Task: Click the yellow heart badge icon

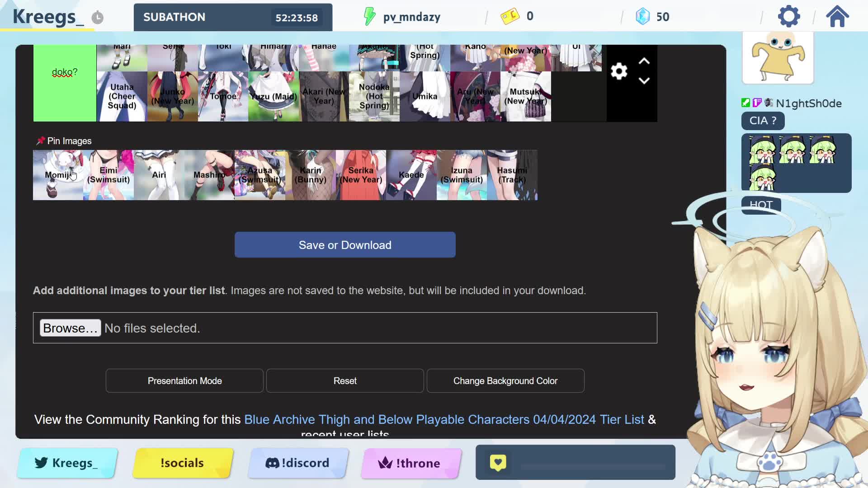Action: click(x=498, y=463)
